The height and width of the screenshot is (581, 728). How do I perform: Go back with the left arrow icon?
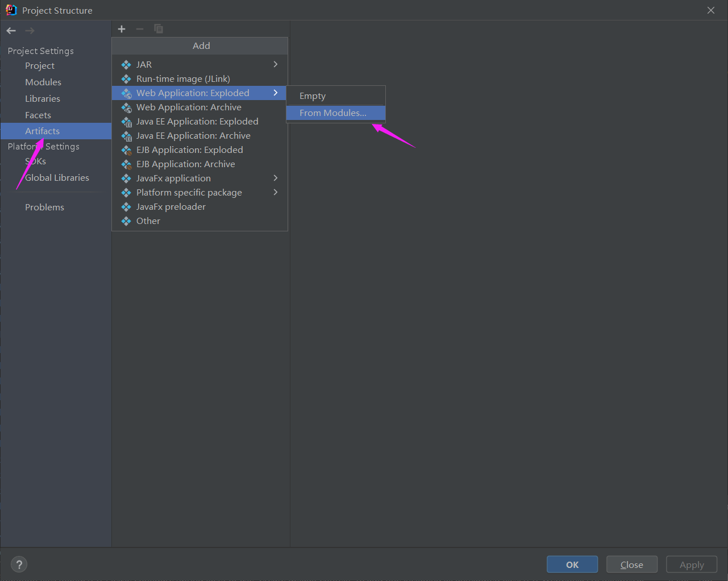click(11, 31)
